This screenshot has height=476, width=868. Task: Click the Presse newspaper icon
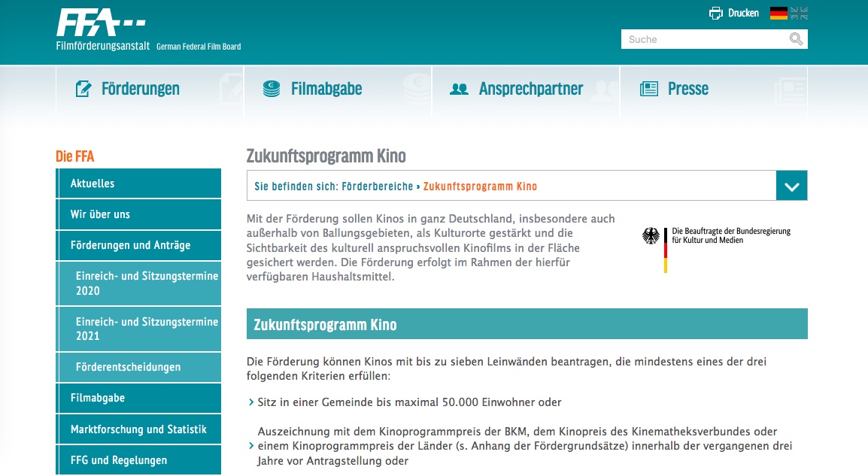tap(648, 89)
